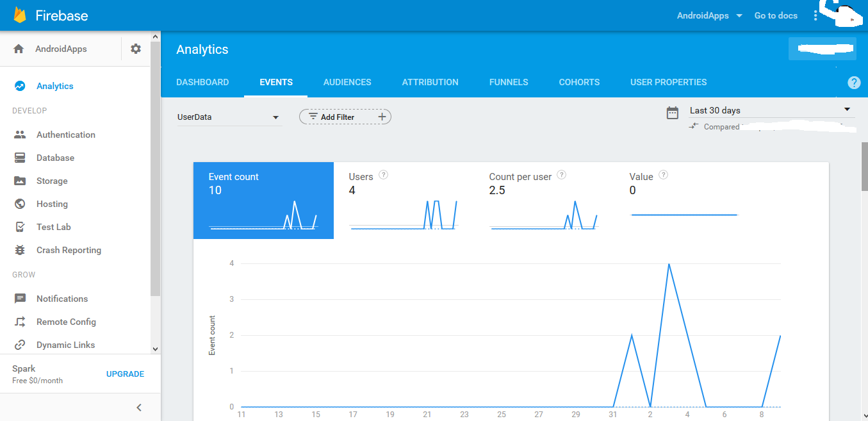Click the Value info question icon
The image size is (868, 421).
664,174
